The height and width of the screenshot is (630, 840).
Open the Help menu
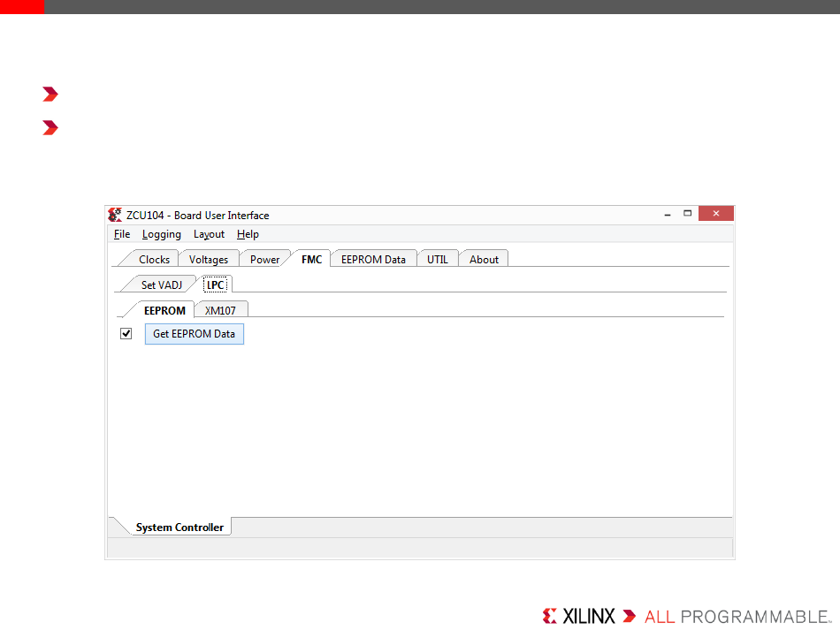pyautogui.click(x=248, y=234)
